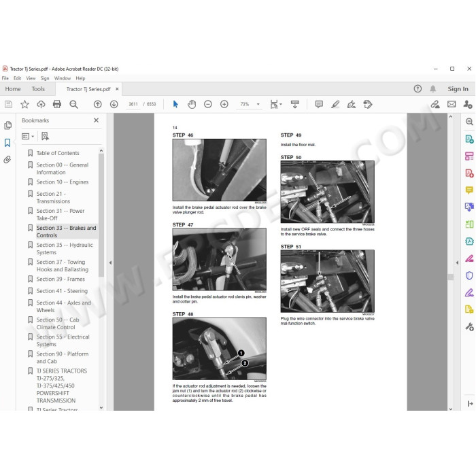Open the Protect shield tool
Screen dimensions: 476x476
[469, 275]
